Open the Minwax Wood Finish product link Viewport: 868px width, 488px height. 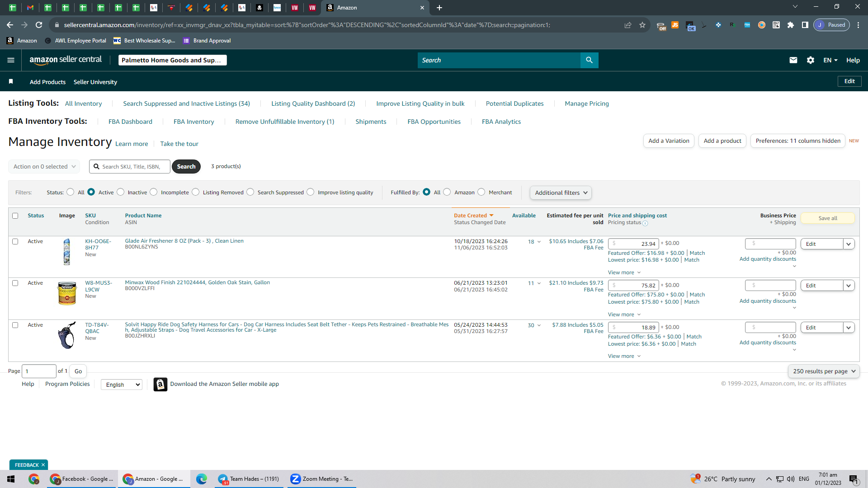click(197, 282)
